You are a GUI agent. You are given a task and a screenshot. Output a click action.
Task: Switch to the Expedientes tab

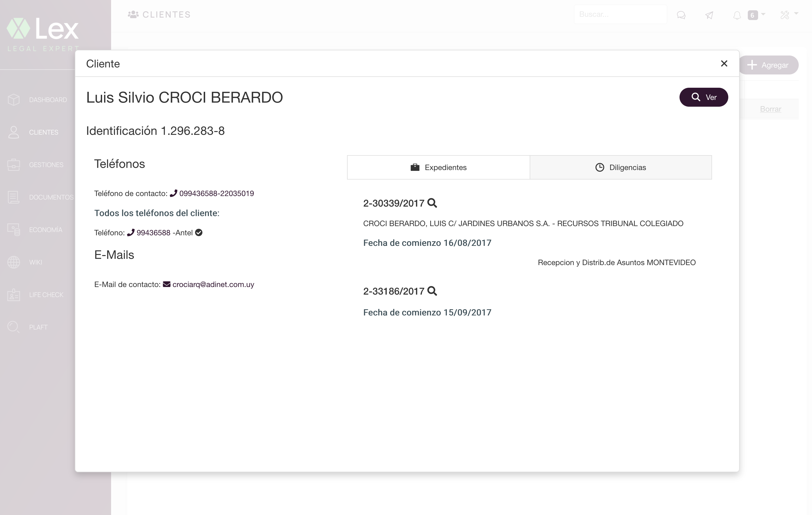[x=438, y=167]
